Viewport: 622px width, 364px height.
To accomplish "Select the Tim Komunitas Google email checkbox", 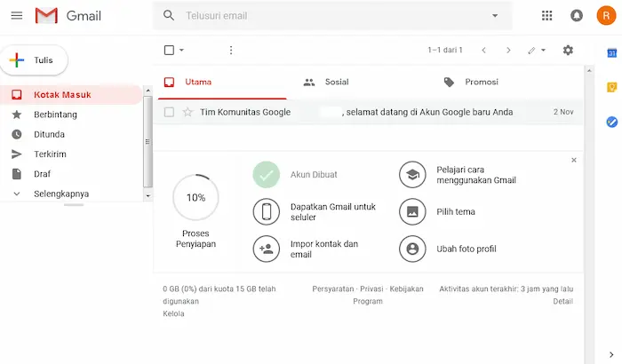I will (169, 113).
